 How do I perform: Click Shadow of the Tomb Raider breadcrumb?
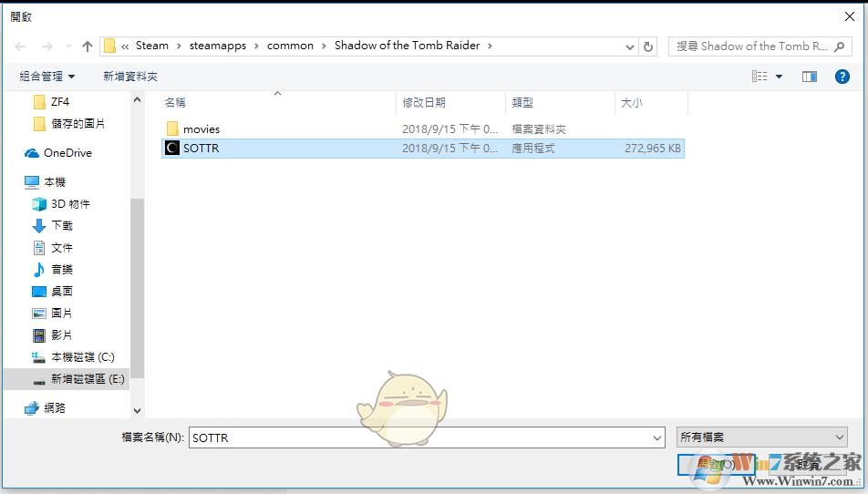click(x=407, y=46)
